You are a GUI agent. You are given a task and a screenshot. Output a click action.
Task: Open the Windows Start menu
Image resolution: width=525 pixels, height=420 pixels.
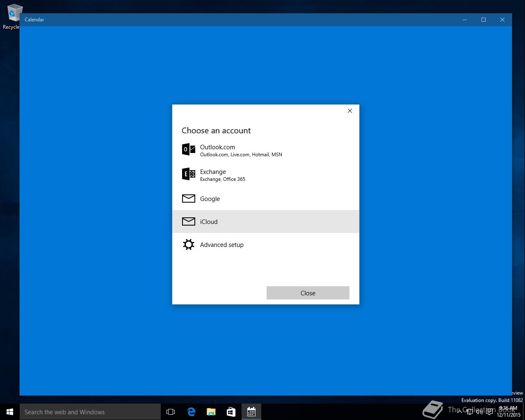(10, 412)
